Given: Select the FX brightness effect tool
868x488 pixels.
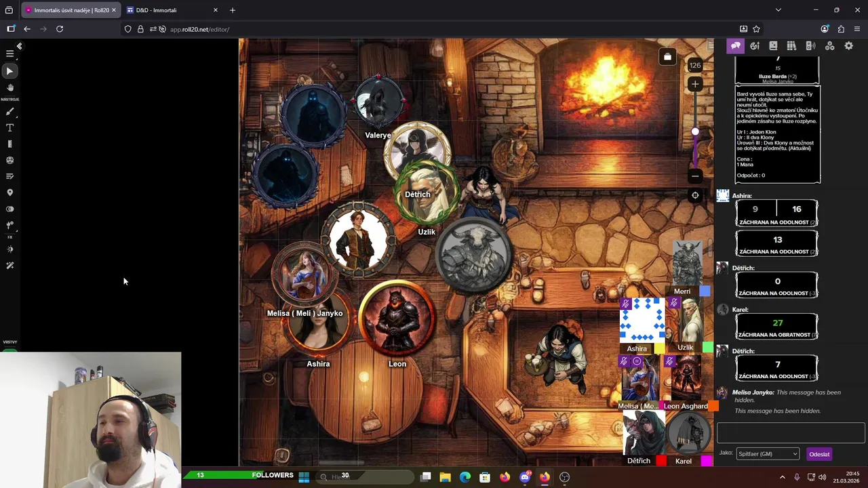Looking at the screenshot, I should click(9, 249).
